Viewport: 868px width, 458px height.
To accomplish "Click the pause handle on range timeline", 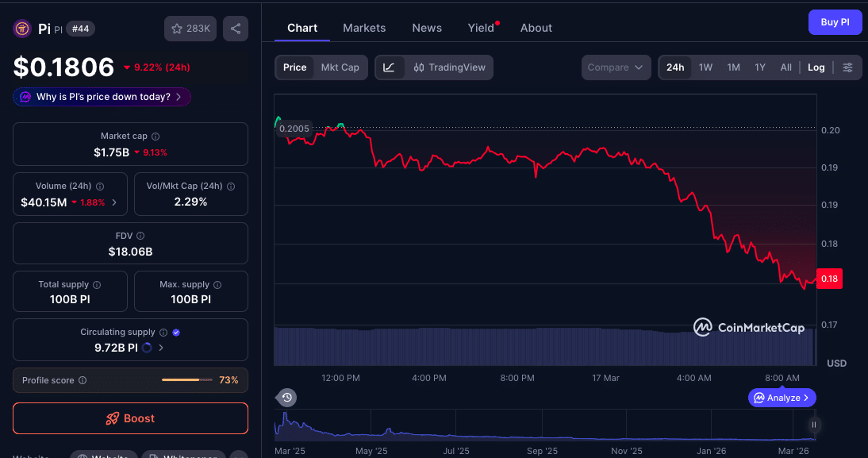I will pyautogui.click(x=814, y=425).
